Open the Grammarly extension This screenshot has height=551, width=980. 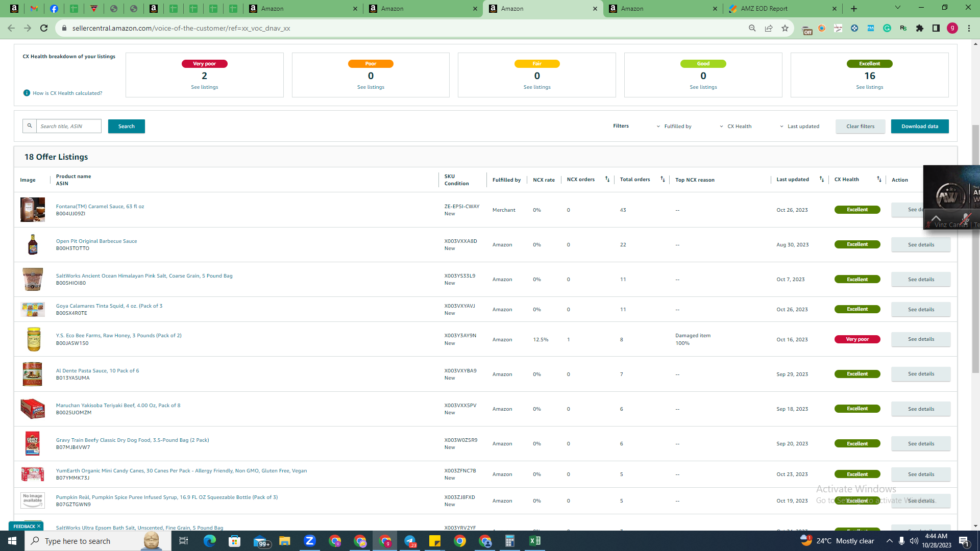click(887, 28)
